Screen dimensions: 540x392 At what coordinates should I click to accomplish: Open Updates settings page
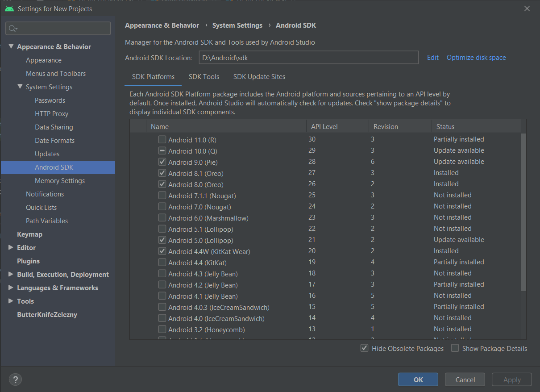(x=47, y=154)
